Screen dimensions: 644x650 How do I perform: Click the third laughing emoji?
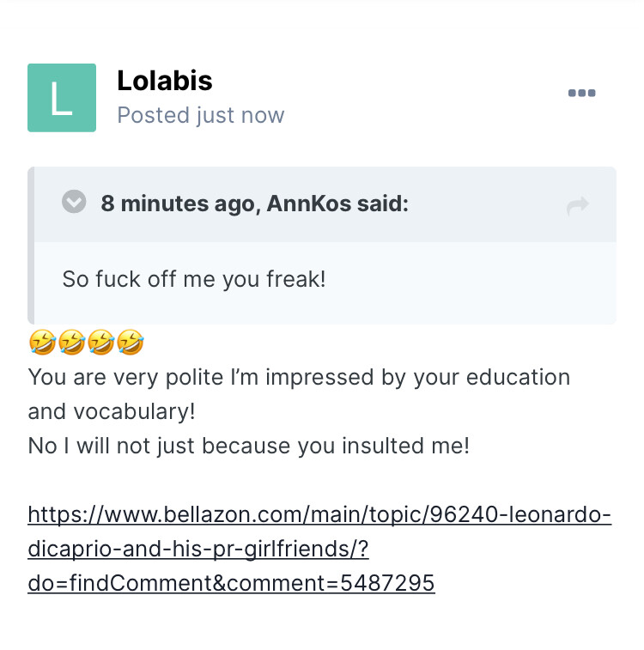point(100,343)
